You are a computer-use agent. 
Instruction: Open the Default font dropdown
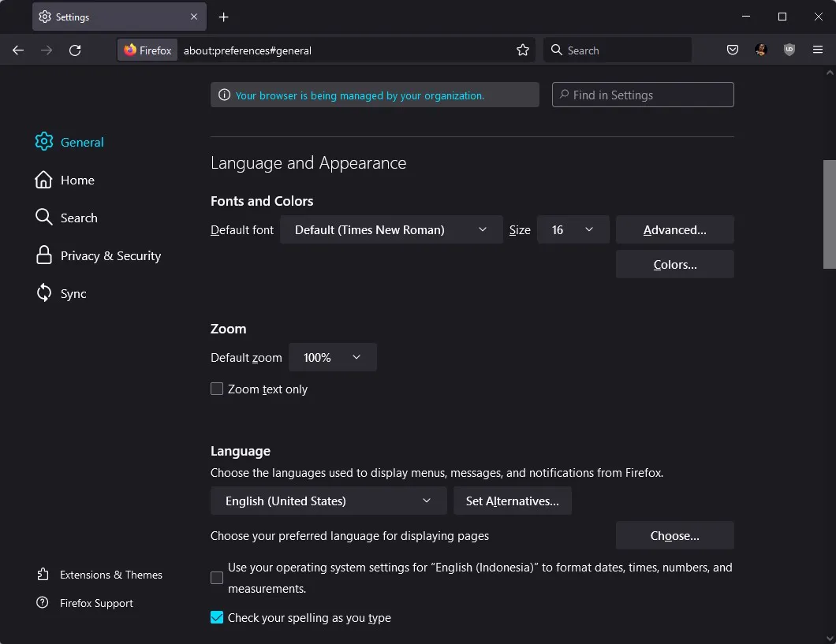pos(390,229)
